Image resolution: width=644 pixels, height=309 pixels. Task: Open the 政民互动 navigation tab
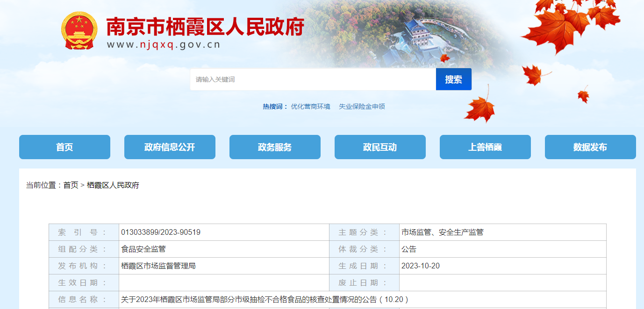point(380,147)
